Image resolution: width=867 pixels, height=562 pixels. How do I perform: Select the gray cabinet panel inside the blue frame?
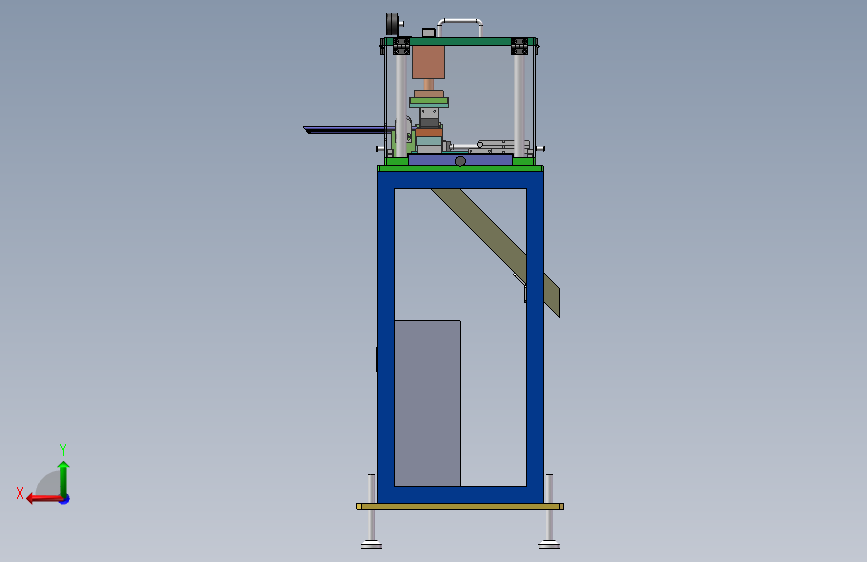tap(427, 403)
